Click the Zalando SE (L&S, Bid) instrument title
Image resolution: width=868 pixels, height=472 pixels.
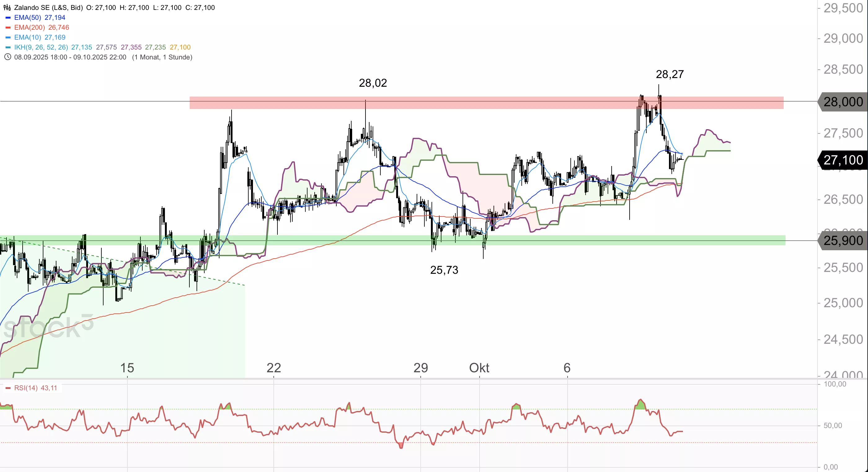coord(49,7)
